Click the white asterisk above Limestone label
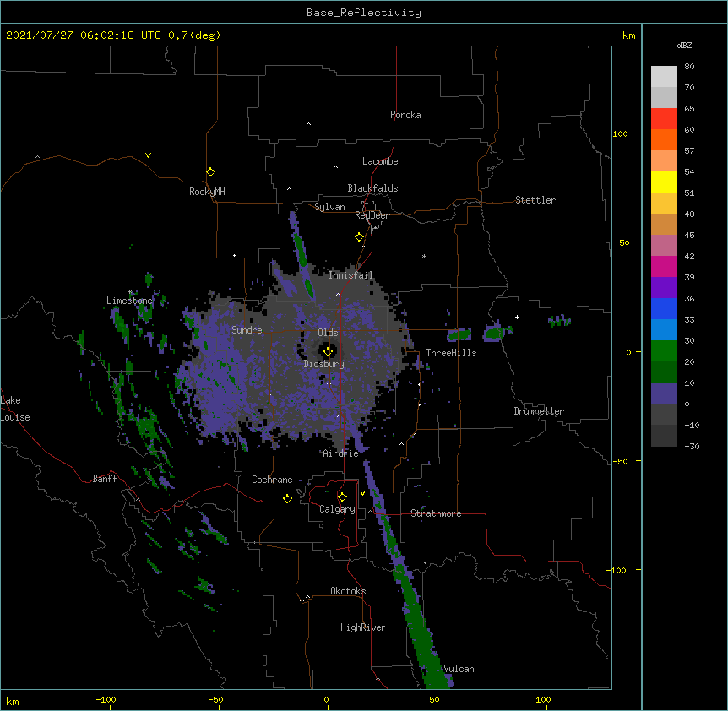This screenshot has height=711, width=728. [130, 292]
